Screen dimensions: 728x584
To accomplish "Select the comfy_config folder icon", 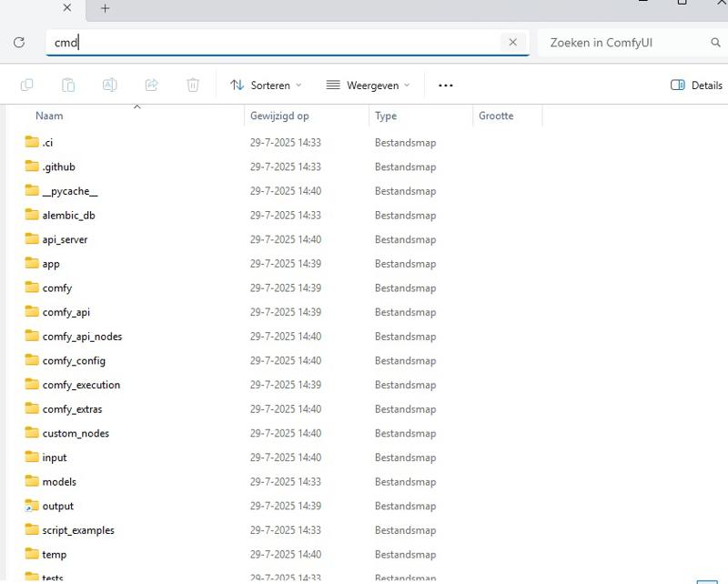I will point(32,359).
